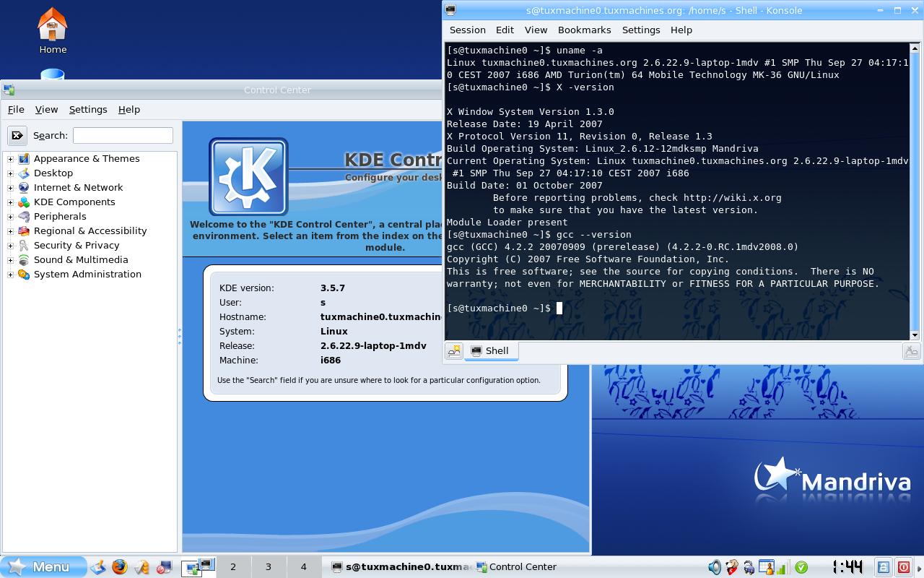Click the red logout panel button
The width and height of the screenshot is (924, 578).
[903, 567]
